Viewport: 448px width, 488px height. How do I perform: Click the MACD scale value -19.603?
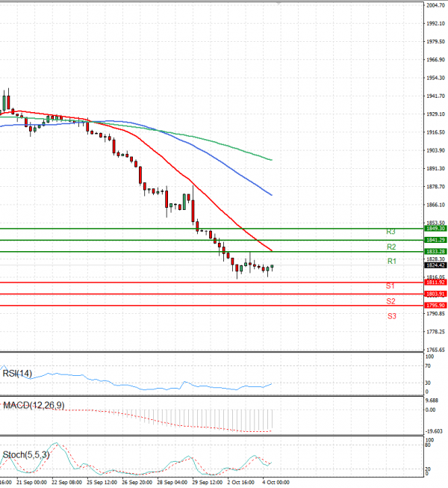click(435, 431)
